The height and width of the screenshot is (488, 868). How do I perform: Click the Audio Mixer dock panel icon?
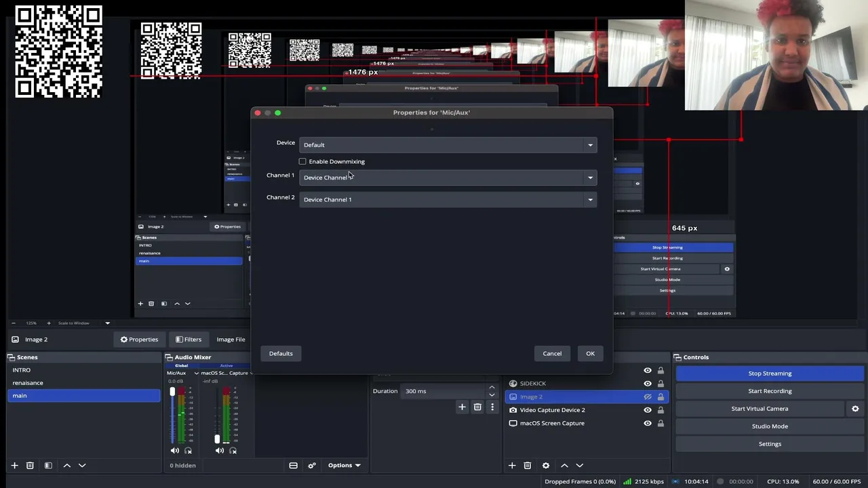tap(169, 357)
